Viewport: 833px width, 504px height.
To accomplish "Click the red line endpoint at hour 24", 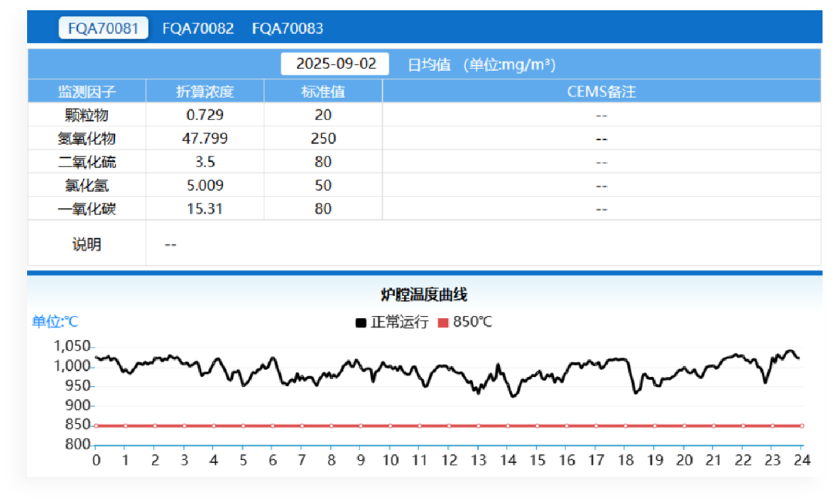I will tap(801, 425).
